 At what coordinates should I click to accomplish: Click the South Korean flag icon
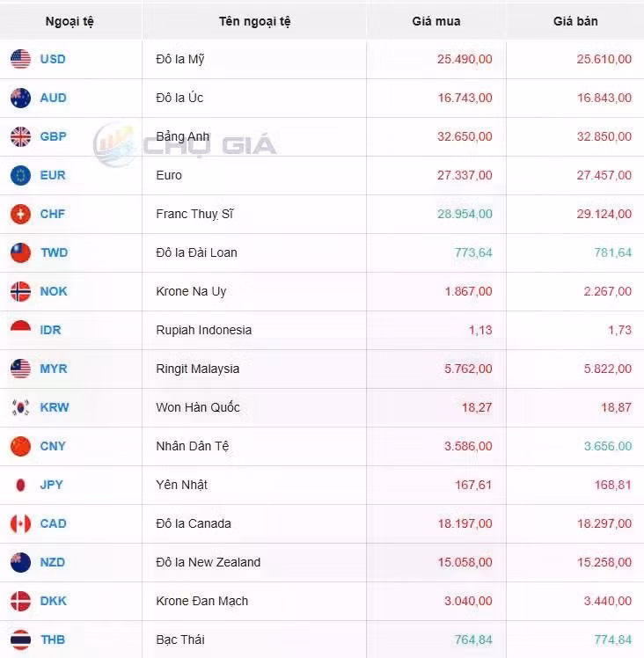click(x=20, y=407)
